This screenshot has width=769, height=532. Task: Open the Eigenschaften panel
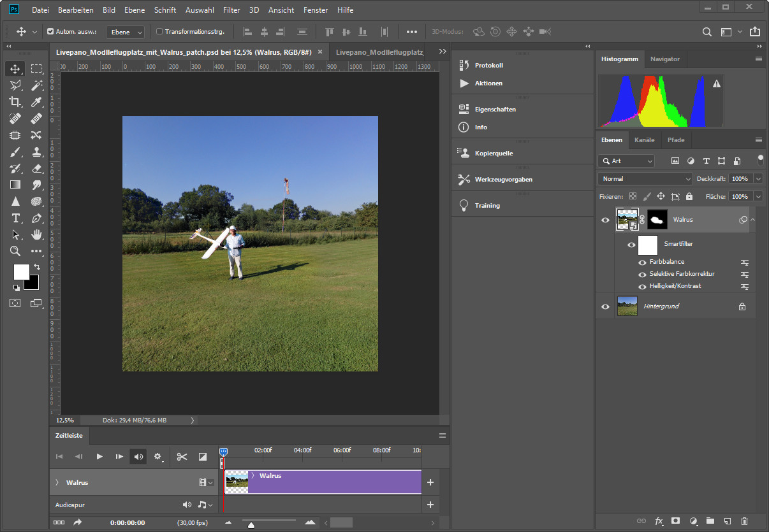pyautogui.click(x=495, y=109)
